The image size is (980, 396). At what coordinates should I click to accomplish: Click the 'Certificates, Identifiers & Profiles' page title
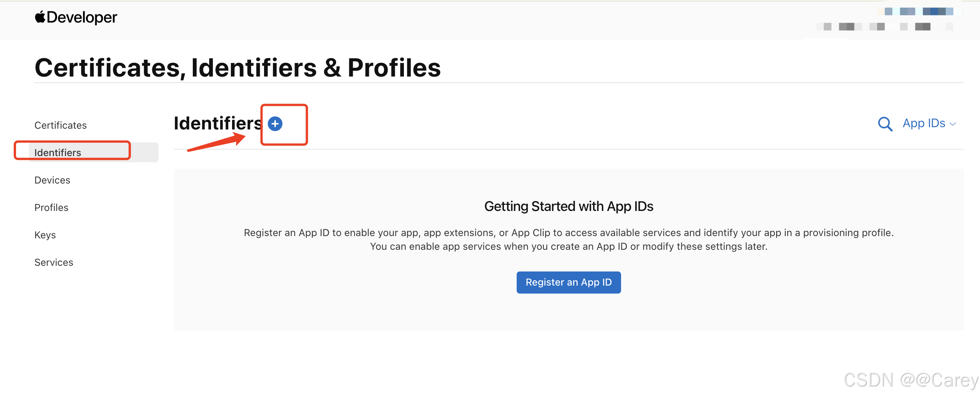pos(238,68)
